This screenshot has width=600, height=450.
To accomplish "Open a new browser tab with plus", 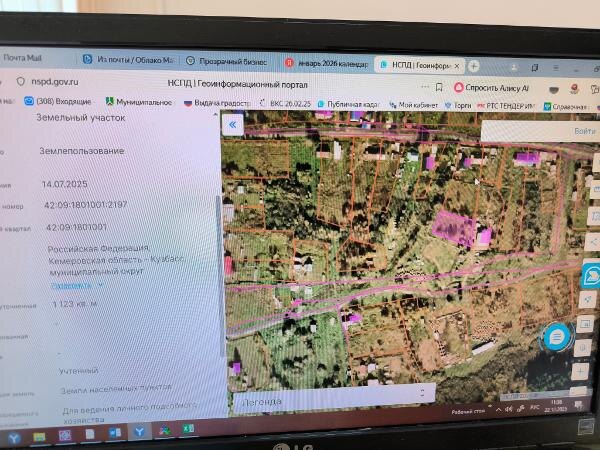I will click(x=473, y=66).
